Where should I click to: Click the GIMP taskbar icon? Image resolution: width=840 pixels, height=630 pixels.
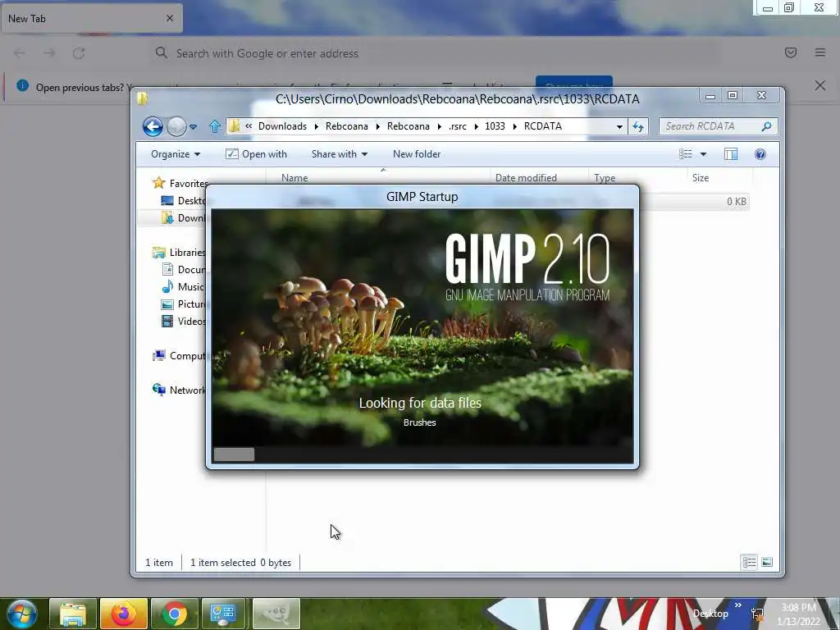[x=276, y=614]
